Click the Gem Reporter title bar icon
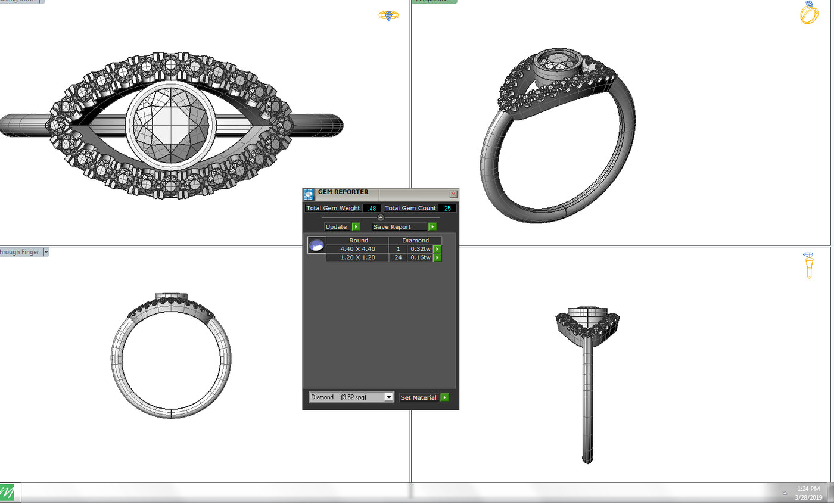Viewport: 834px width, 504px height. (309, 194)
